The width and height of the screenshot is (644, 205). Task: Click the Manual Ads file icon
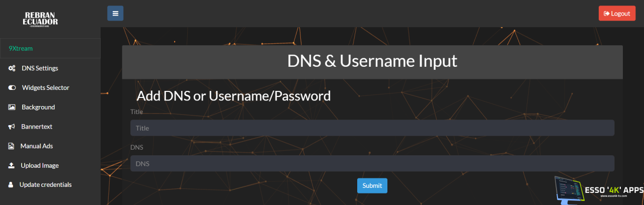coord(11,146)
